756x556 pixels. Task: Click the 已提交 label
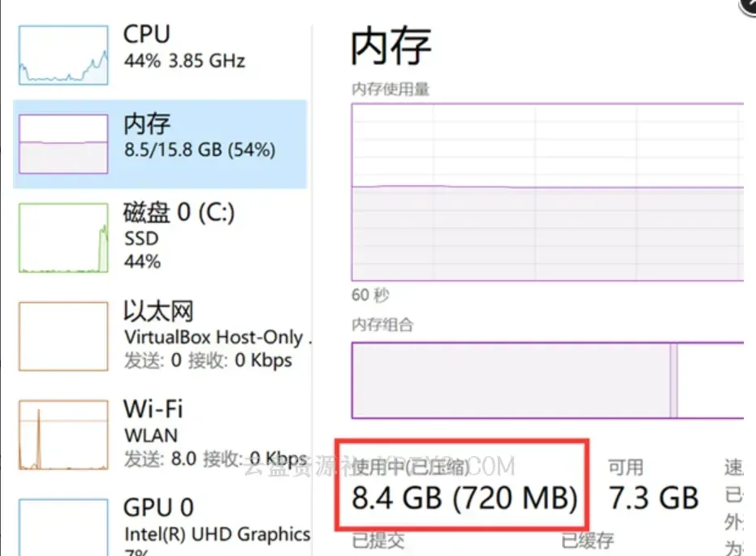coord(378,541)
